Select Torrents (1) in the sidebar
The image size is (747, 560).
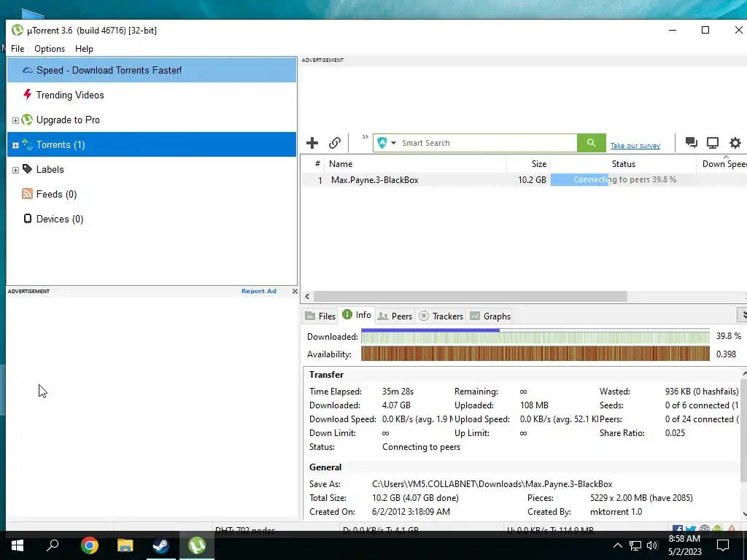point(152,144)
